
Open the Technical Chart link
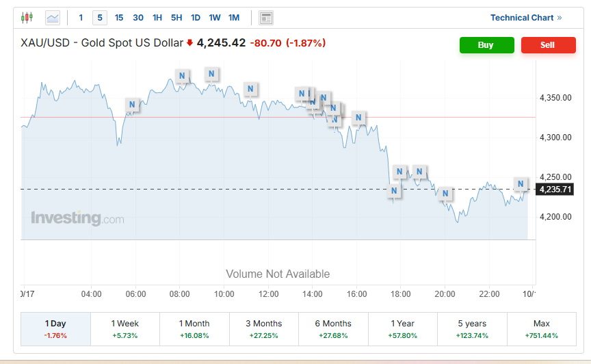coord(525,18)
